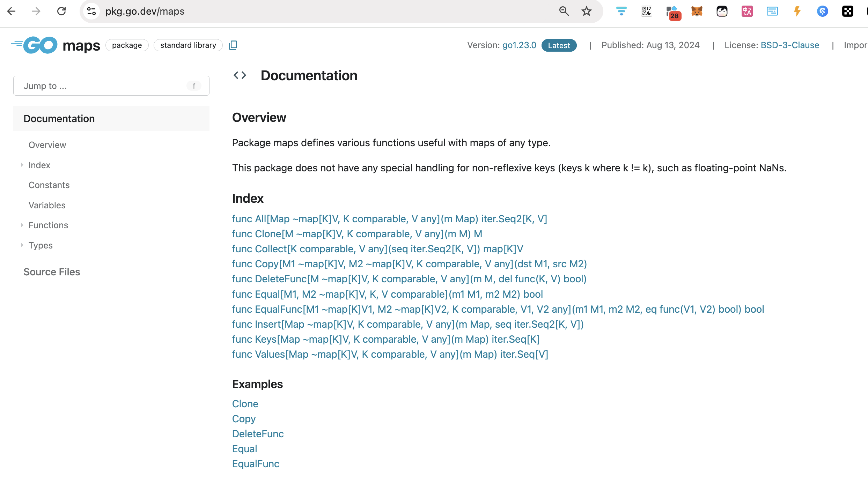The height and width of the screenshot is (483, 868).
Task: Open the BSD-3-Clause license link
Action: point(789,45)
